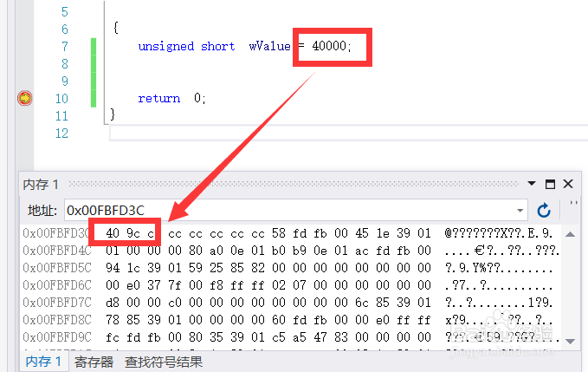The width and height of the screenshot is (588, 372).
Task: Click memory row address 0x00FBFD8C
Action: click(x=57, y=320)
